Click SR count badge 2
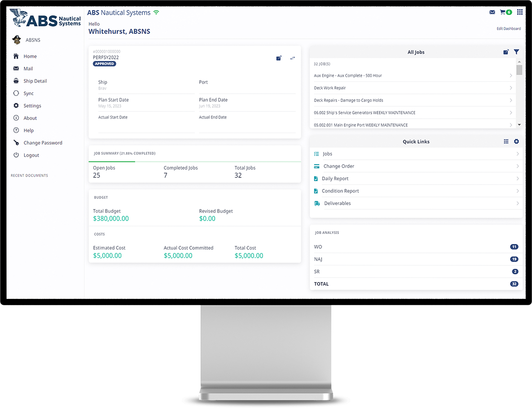This screenshot has height=408, width=532. coord(515,272)
